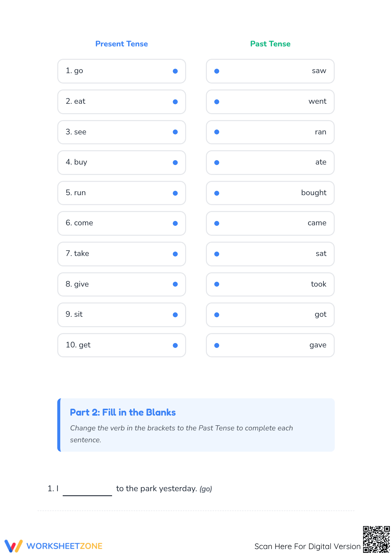Click the QR code for digital version
The height and width of the screenshot is (555, 392).
click(376, 539)
